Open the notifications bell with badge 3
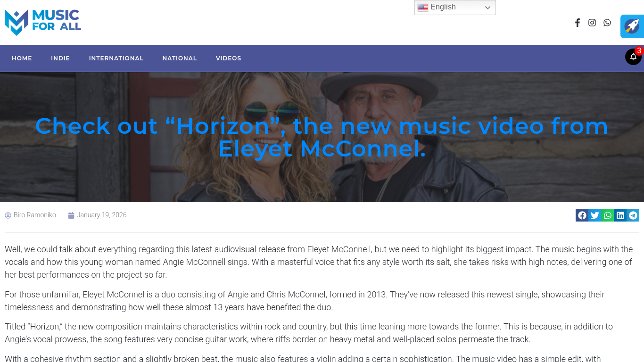The image size is (644, 362). pos(633,57)
